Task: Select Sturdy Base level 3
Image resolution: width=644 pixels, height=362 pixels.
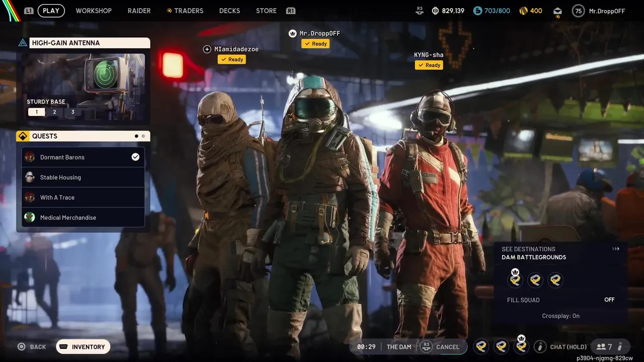Action: pos(72,112)
